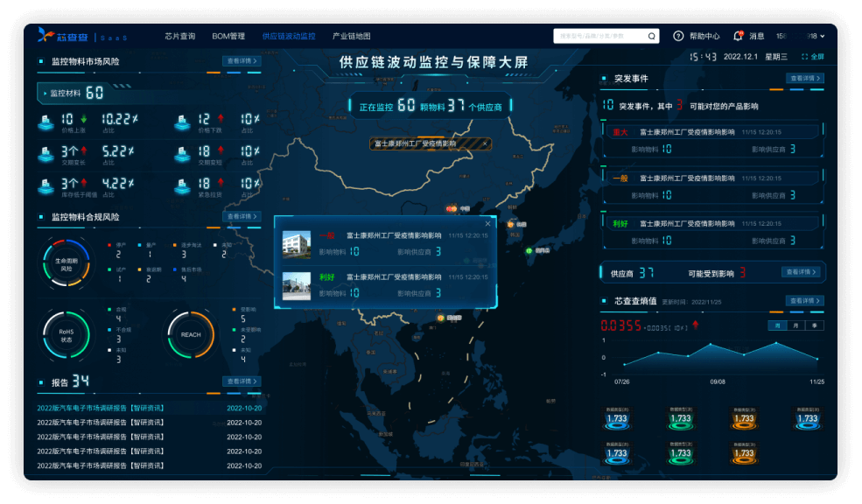Select the 周 (week) range toggle
Image resolution: width=862 pixels, height=504 pixels.
click(x=775, y=325)
